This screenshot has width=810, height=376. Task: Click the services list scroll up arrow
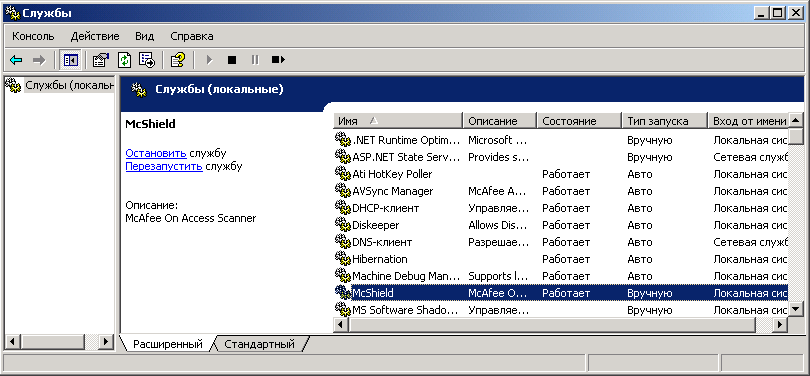coord(796,121)
